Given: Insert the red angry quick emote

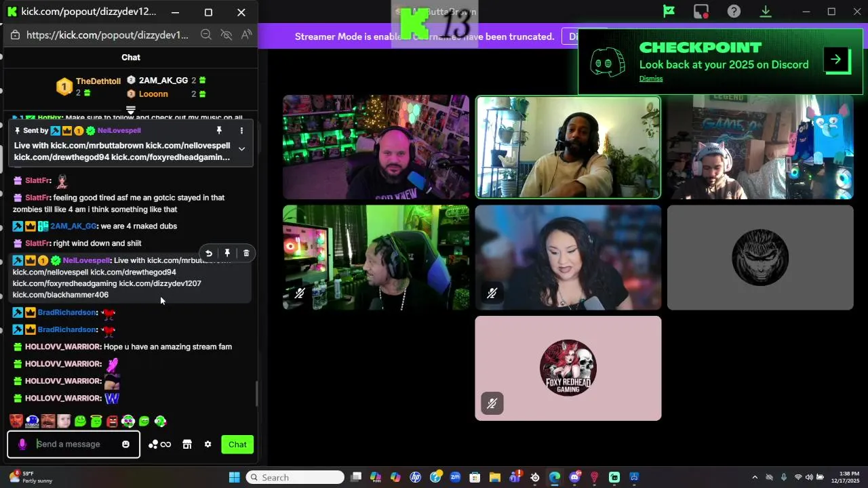Looking at the screenshot, I should [112, 422].
